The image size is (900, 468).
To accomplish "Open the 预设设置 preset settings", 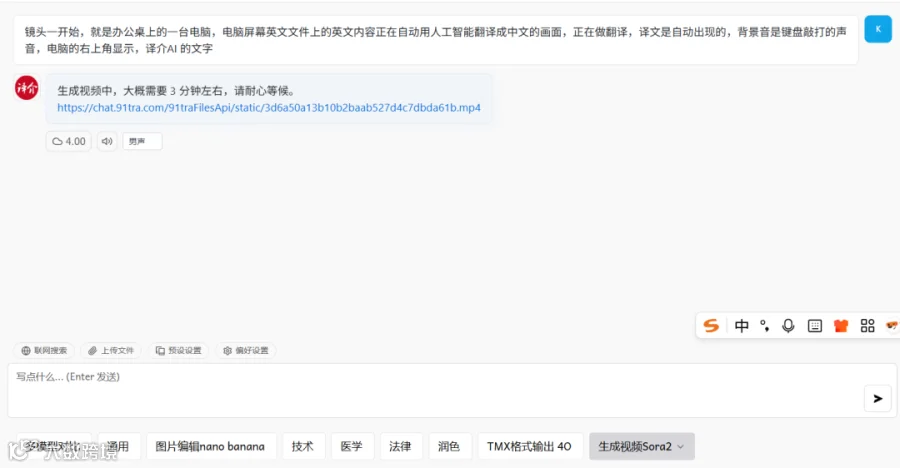I will click(x=179, y=350).
